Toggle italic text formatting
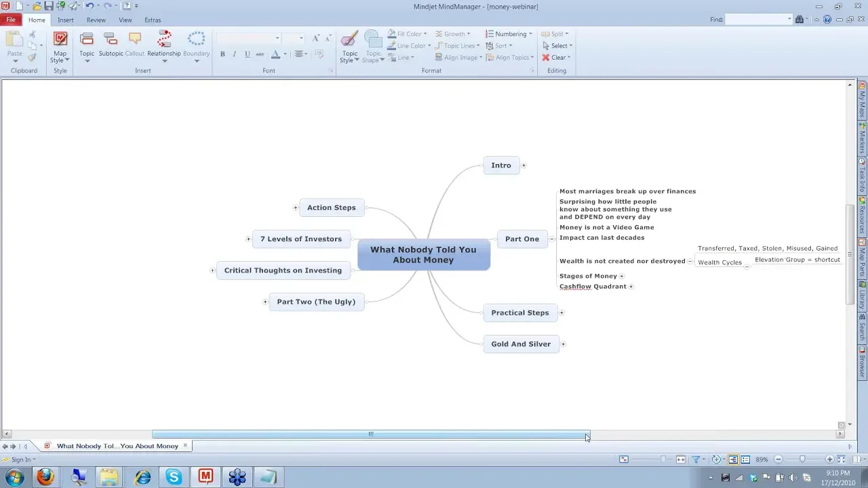 235,54
